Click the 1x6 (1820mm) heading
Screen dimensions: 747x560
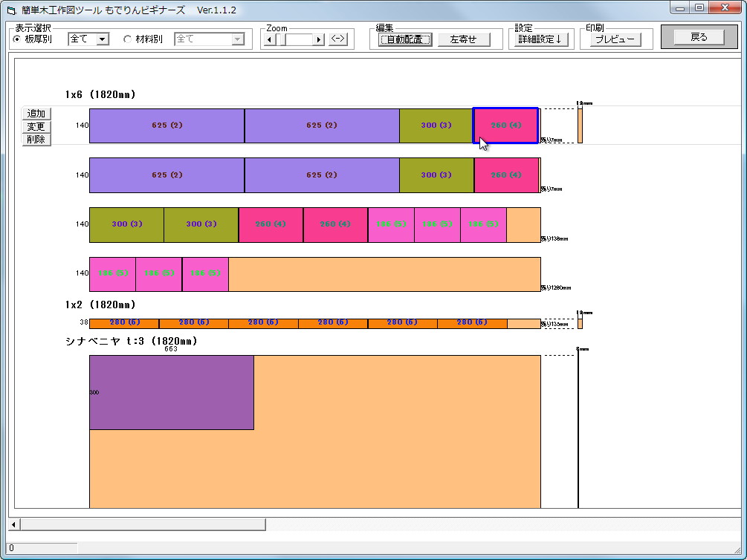(100, 94)
